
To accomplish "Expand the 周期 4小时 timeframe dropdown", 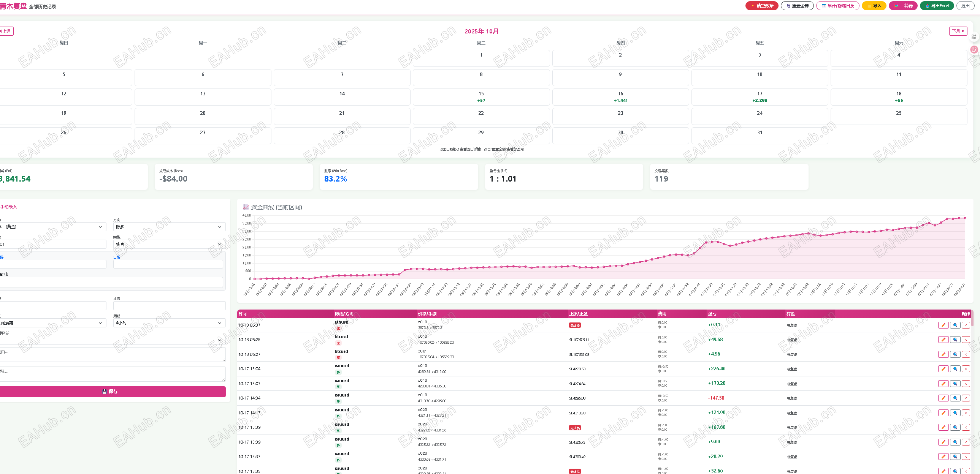I will [x=169, y=323].
